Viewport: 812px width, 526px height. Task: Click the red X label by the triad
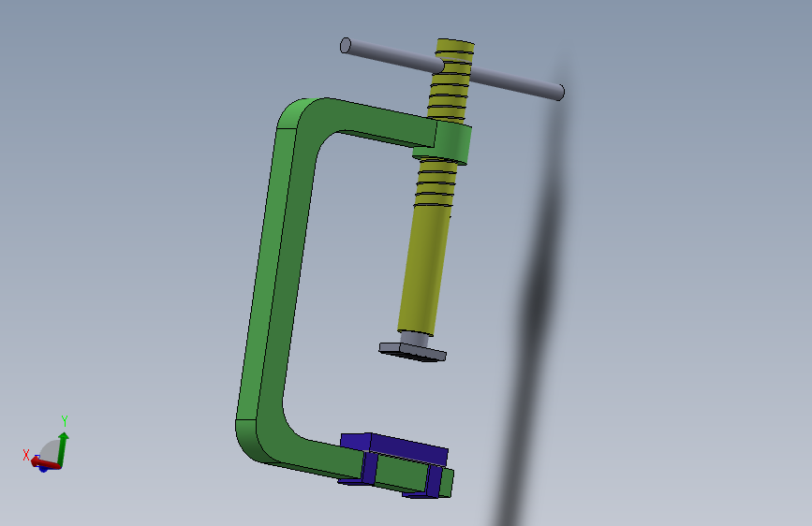[26, 455]
